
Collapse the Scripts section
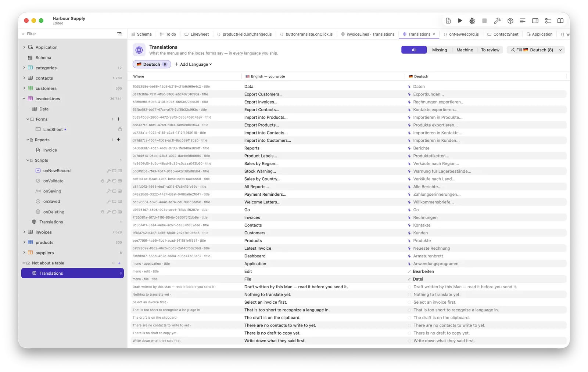[x=28, y=160]
